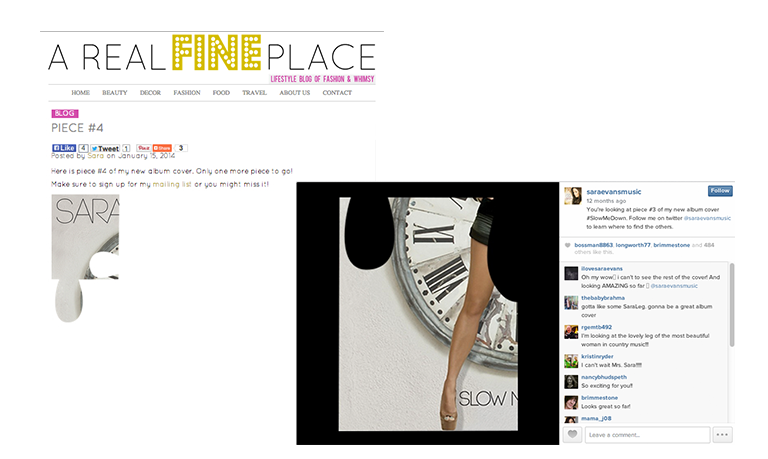This screenshot has height=459, width=768.
Task: Click the @saraevansmusic Twitter mention in caption
Action: [x=707, y=218]
